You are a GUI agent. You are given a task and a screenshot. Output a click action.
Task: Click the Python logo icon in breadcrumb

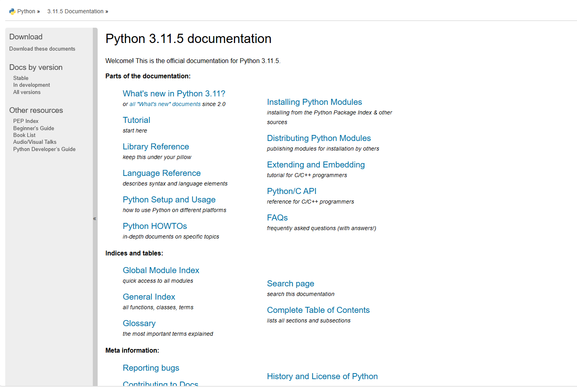pos(12,11)
